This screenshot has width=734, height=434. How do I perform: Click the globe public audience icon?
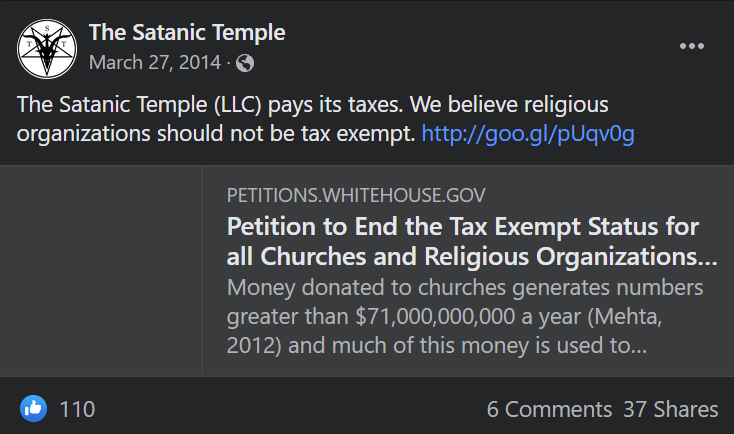pos(244,63)
